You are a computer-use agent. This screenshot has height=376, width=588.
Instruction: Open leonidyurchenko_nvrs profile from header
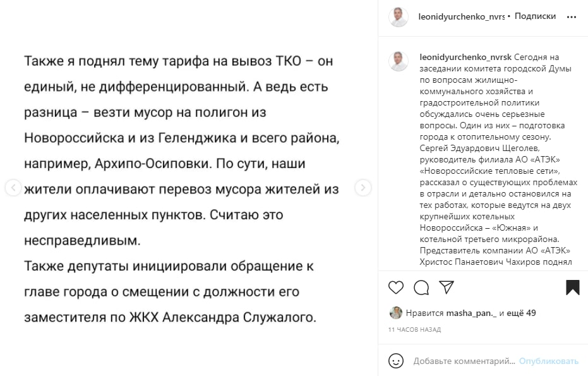tap(461, 16)
